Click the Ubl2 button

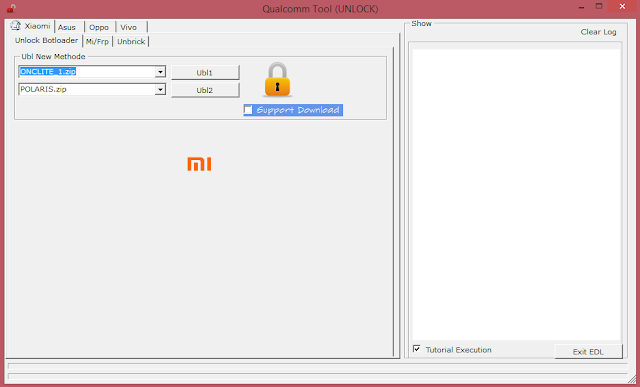[x=205, y=90]
